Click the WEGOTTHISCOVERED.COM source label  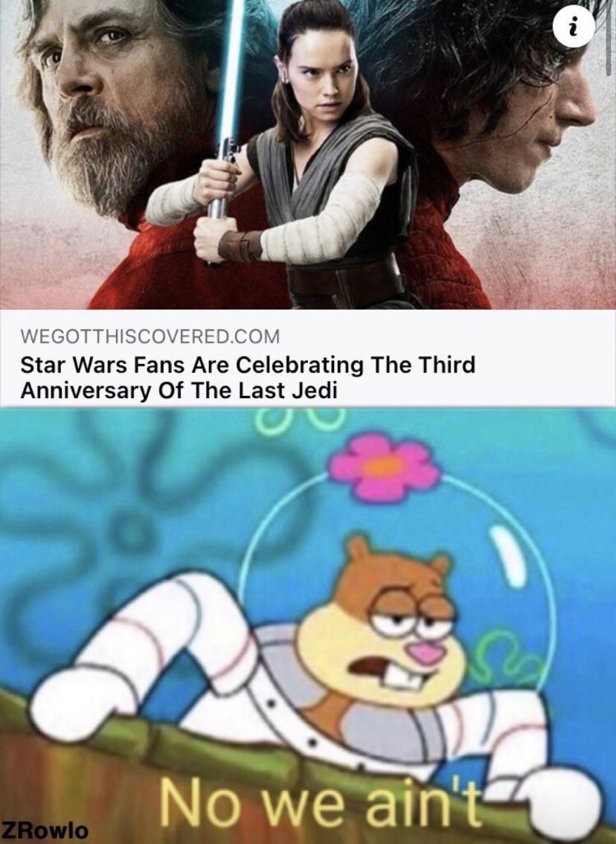150,336
